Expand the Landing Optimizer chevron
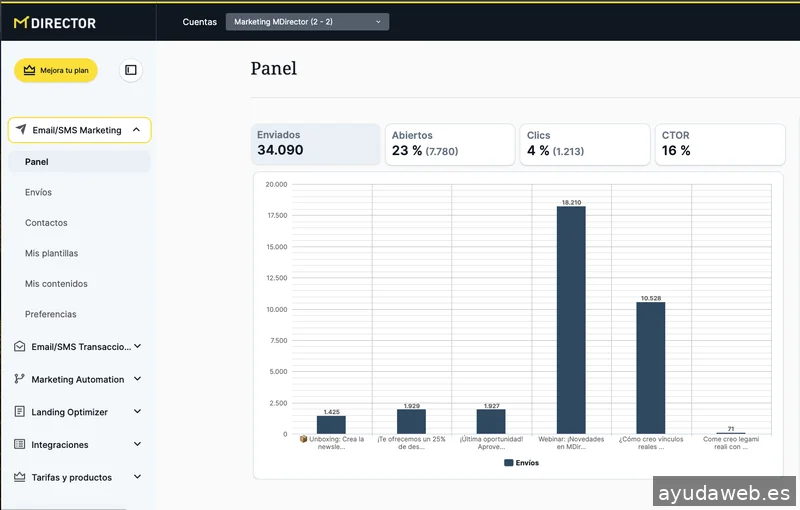This screenshot has height=510, width=800. pyautogui.click(x=137, y=412)
